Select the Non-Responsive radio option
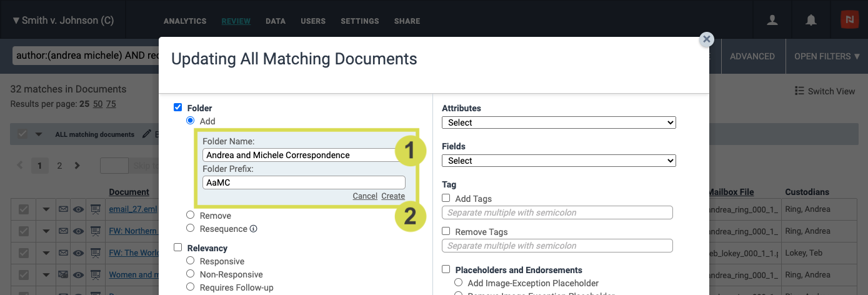 [x=191, y=274]
